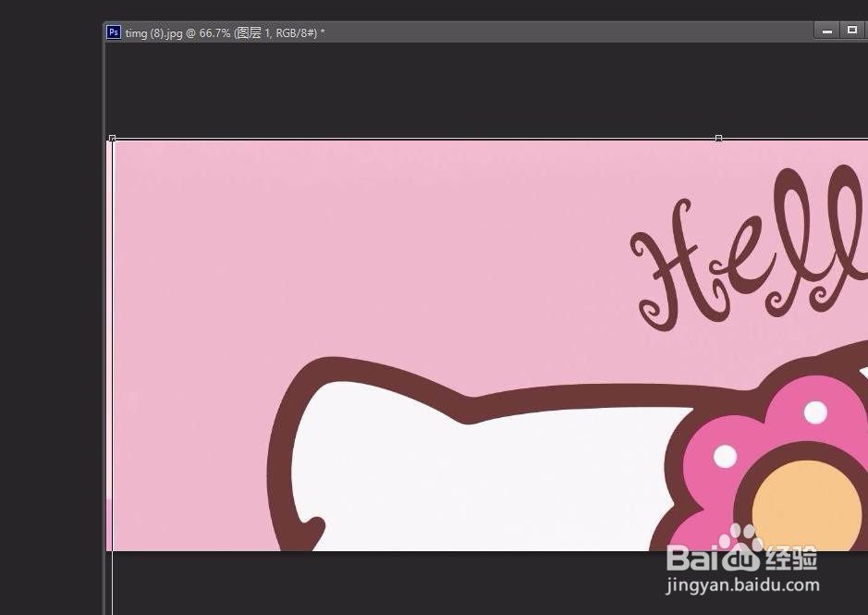Click the top-middle transform handle
Image resolution: width=868 pixels, height=615 pixels.
point(718,138)
